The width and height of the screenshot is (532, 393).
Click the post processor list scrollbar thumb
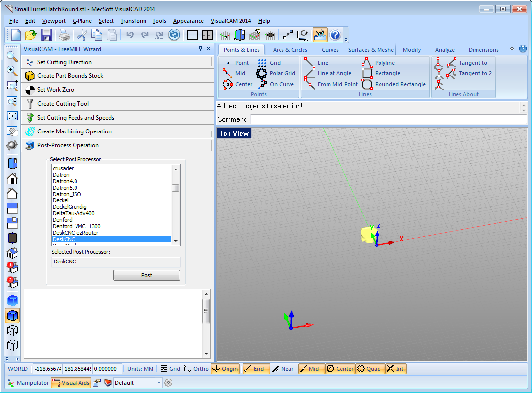click(176, 188)
